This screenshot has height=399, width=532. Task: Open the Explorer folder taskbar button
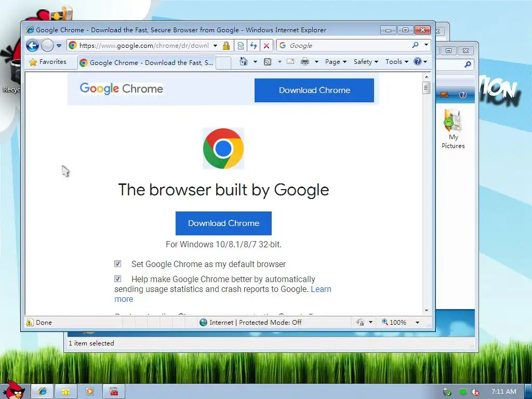coord(66,392)
